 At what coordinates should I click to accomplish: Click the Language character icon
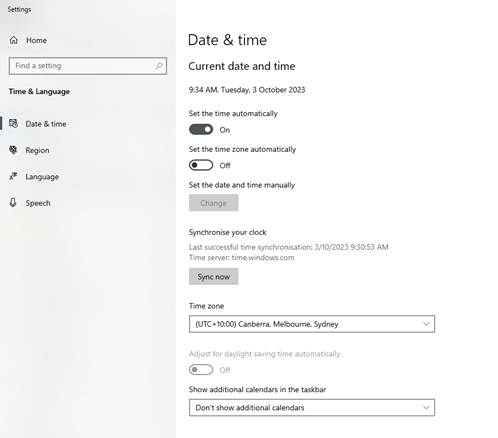click(x=13, y=176)
